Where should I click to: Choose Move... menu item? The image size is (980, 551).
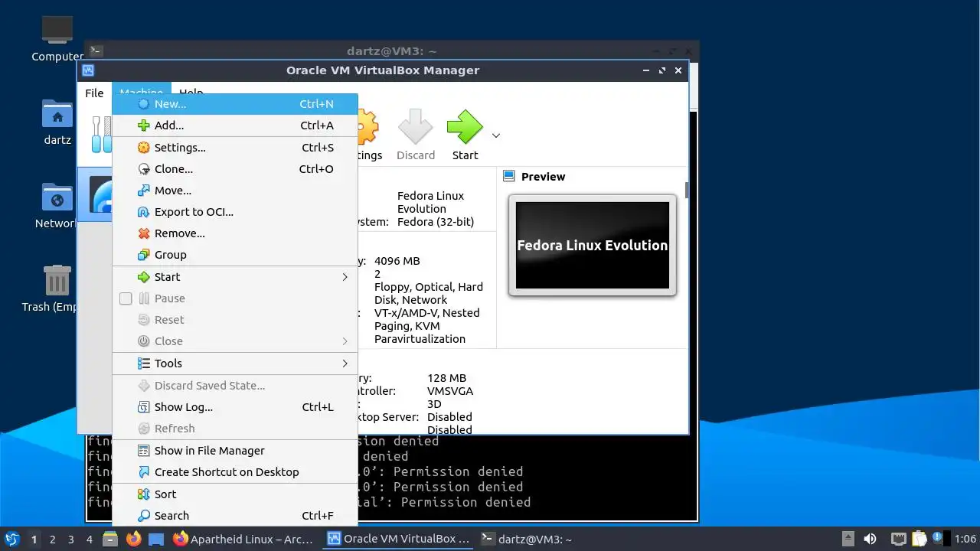(235, 191)
